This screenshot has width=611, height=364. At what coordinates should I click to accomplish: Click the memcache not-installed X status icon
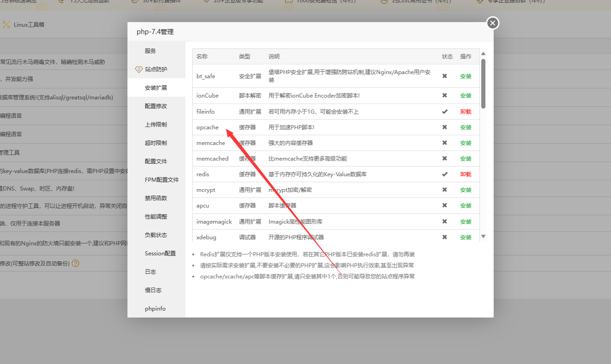pyautogui.click(x=444, y=143)
